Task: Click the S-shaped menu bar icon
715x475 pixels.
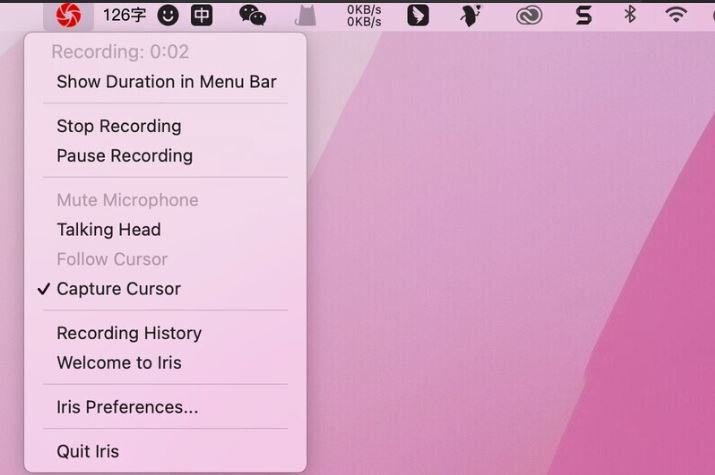Action: pos(583,15)
